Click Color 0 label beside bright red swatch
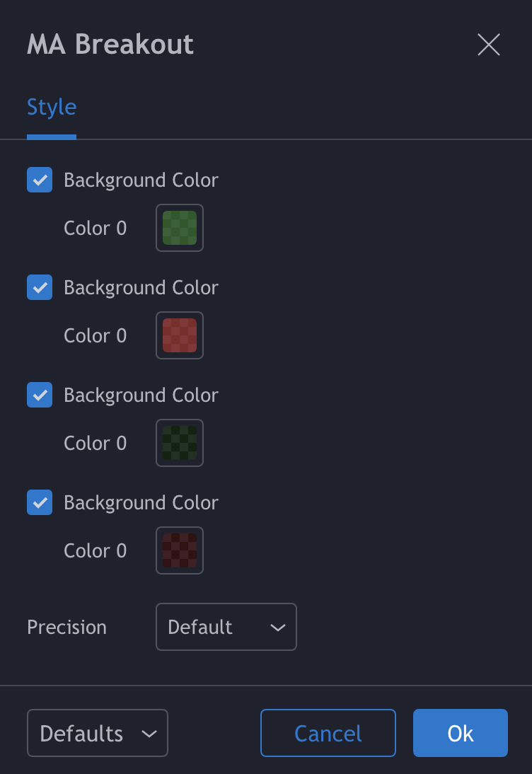The width and height of the screenshot is (532, 774). pos(96,335)
